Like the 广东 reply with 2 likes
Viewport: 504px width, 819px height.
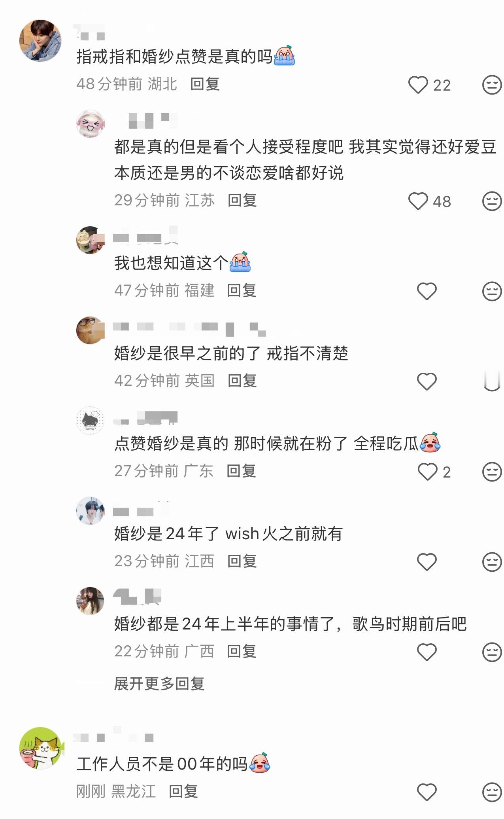tap(427, 472)
